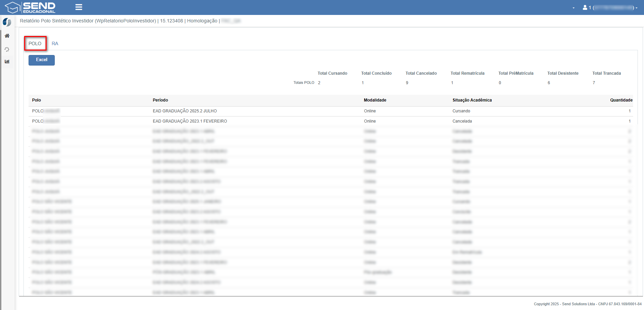Select the EAD GRADUAÇÃO 2025.2 JULHO row
Viewport: 644px width, 310px height.
coord(185,111)
